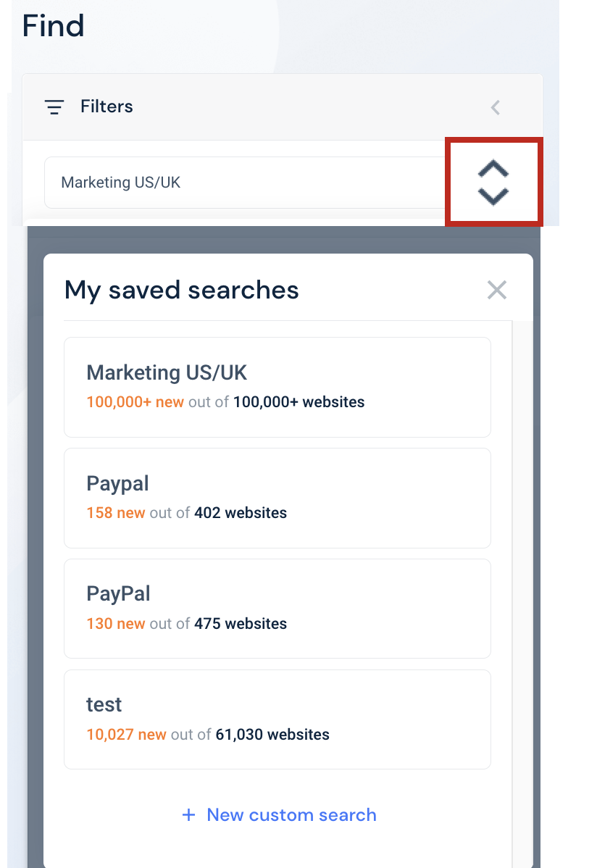The image size is (597, 868).
Task: Click the 61,030 websites text
Action: click(x=272, y=735)
